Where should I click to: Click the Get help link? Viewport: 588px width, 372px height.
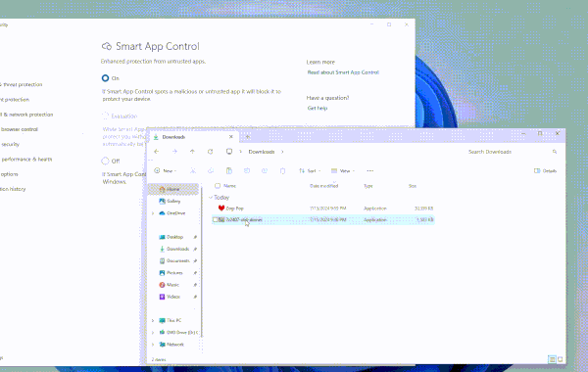tap(318, 109)
